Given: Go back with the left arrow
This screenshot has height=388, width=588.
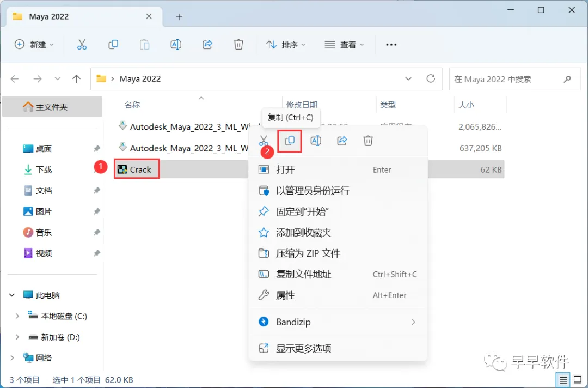Looking at the screenshot, I should click(15, 79).
